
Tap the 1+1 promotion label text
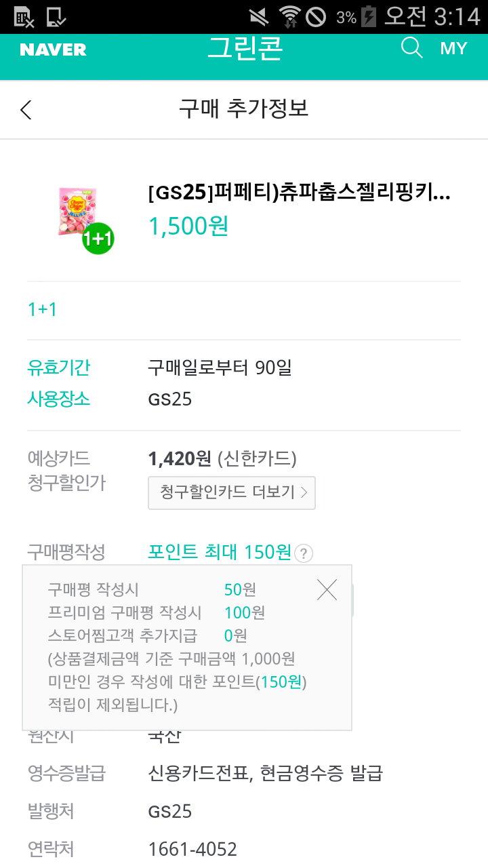[x=42, y=310]
